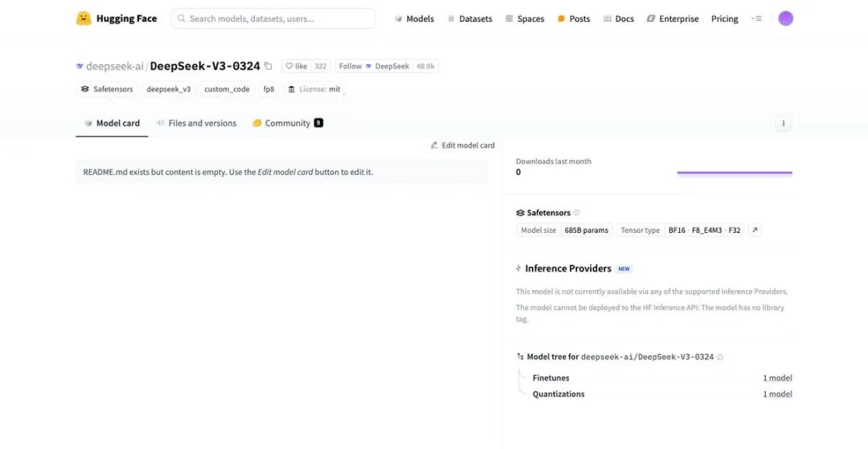This screenshot has width=868, height=449.
Task: Open the user avatar profile menu
Action: tap(785, 18)
